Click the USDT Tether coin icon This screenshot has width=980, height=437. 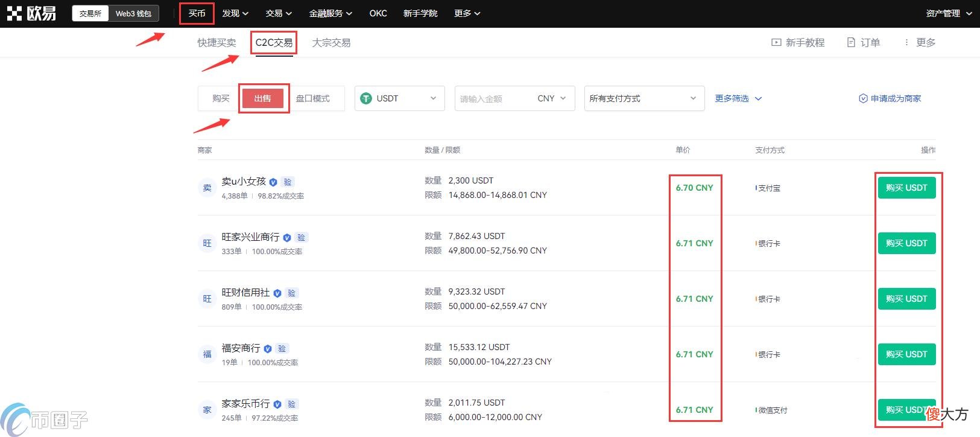point(366,98)
